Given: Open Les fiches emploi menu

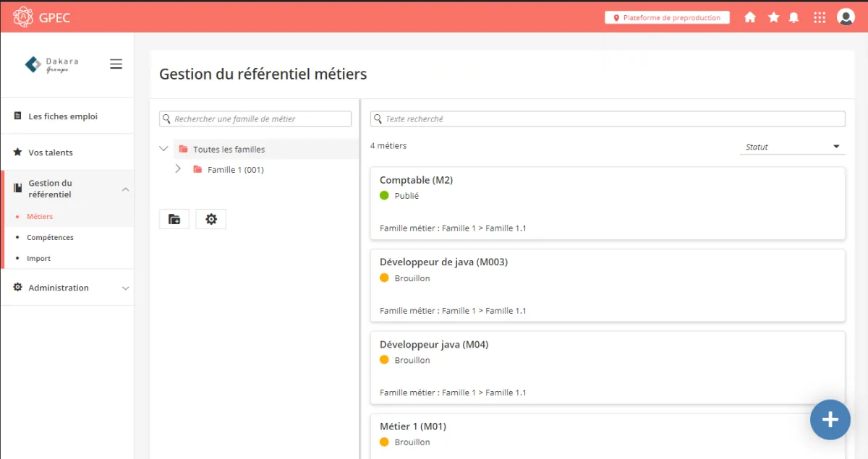Looking at the screenshot, I should 63,116.
